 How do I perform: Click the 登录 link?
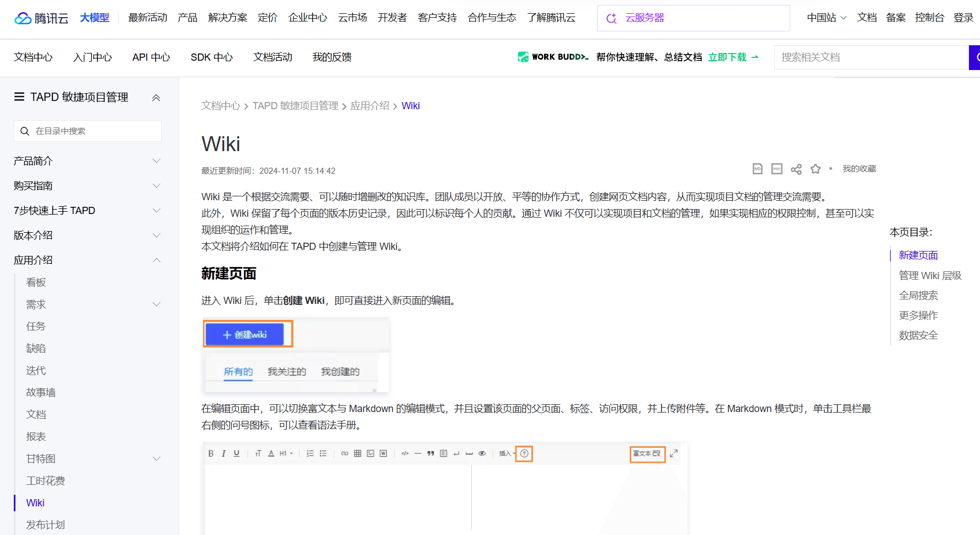963,18
